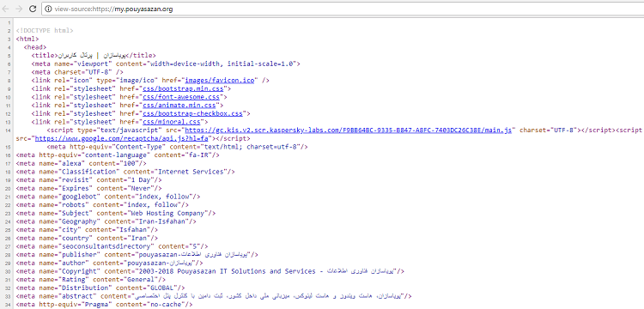Click the content-language "fa-IR" meta line

click(x=118, y=154)
